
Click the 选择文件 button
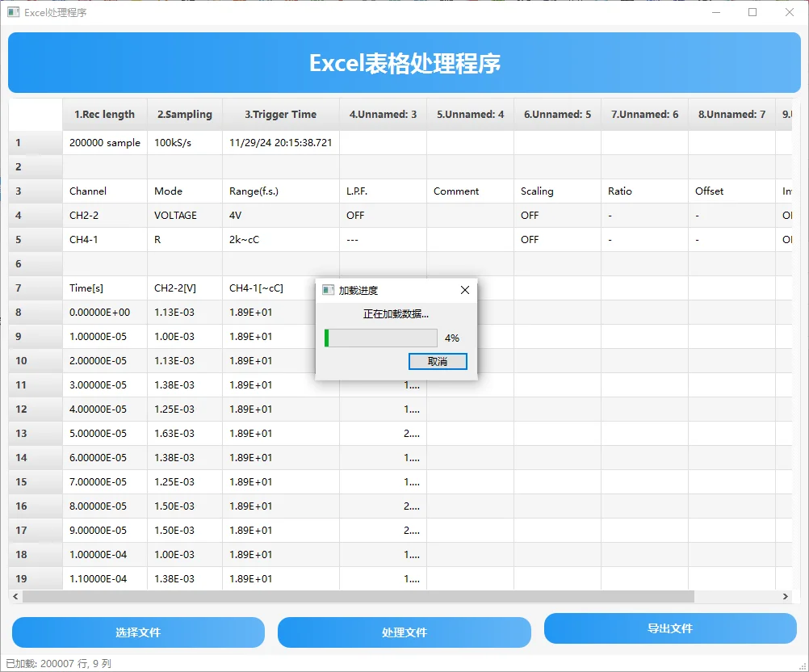(x=136, y=632)
